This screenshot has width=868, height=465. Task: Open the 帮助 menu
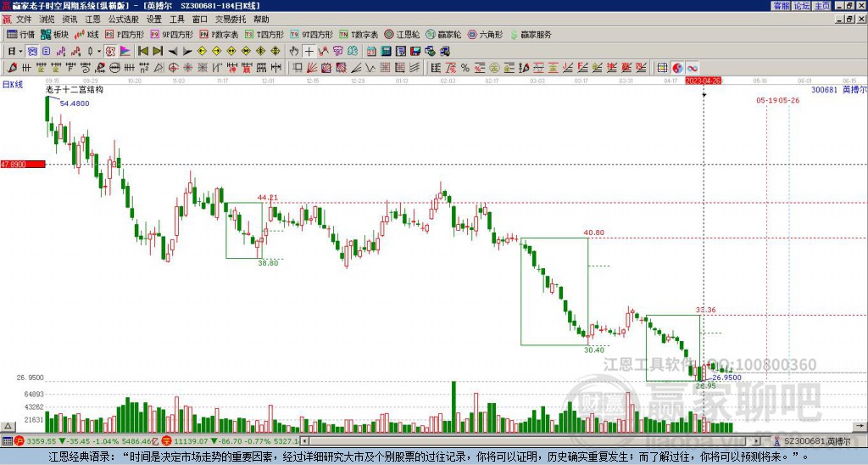[261, 20]
